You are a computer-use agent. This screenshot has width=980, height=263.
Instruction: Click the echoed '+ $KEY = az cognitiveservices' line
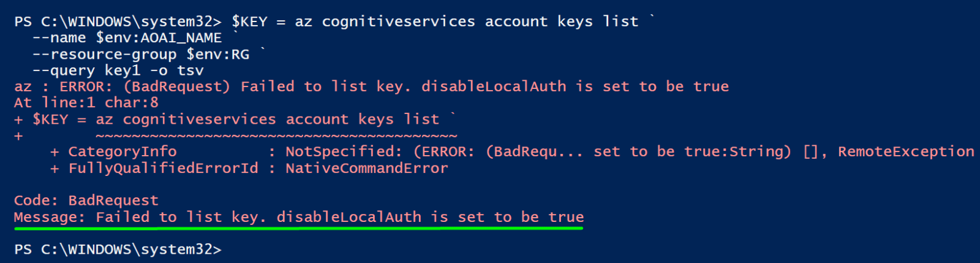235,119
